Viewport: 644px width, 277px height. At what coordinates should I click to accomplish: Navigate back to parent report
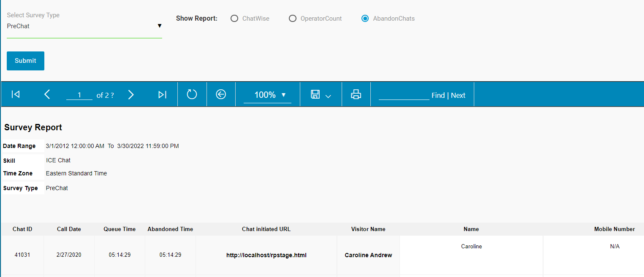[221, 94]
